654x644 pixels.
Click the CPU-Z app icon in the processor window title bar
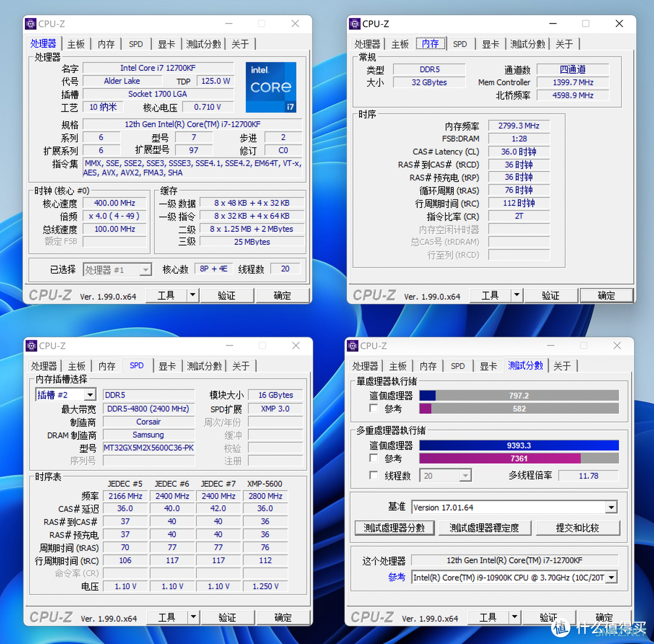[30, 24]
